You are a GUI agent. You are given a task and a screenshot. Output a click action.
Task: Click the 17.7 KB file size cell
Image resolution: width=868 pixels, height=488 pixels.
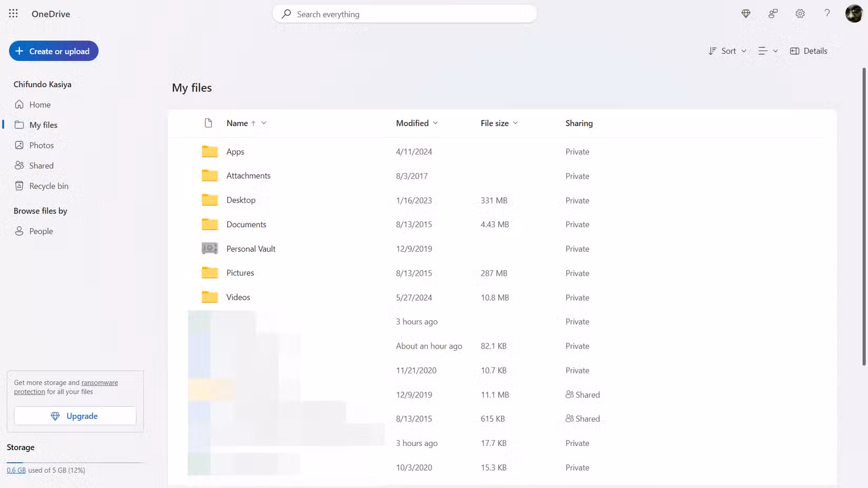point(493,443)
